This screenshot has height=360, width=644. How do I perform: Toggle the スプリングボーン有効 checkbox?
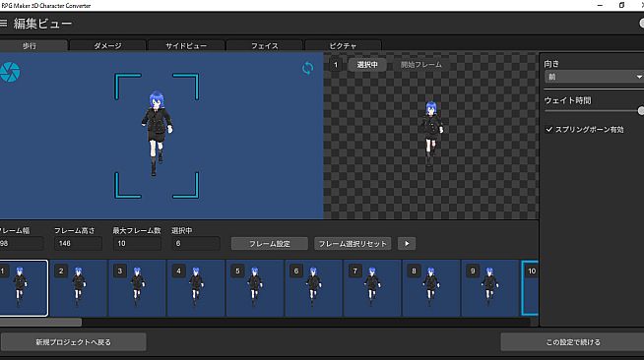pyautogui.click(x=549, y=130)
